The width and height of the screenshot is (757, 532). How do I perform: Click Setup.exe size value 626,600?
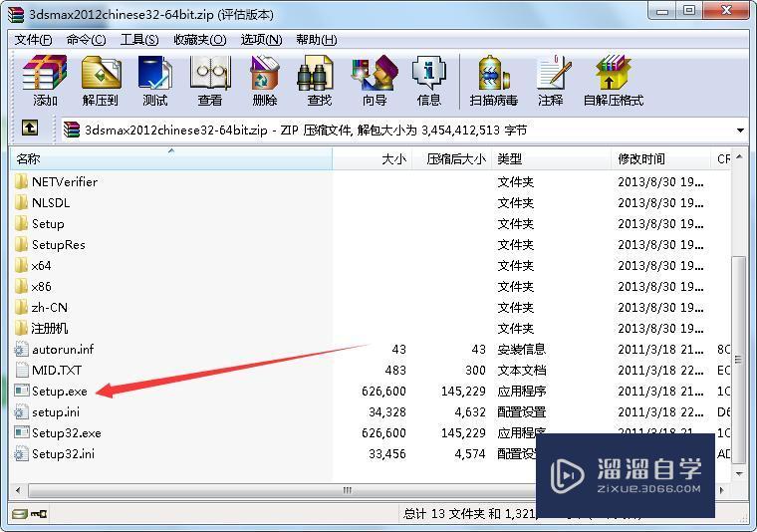pos(383,392)
